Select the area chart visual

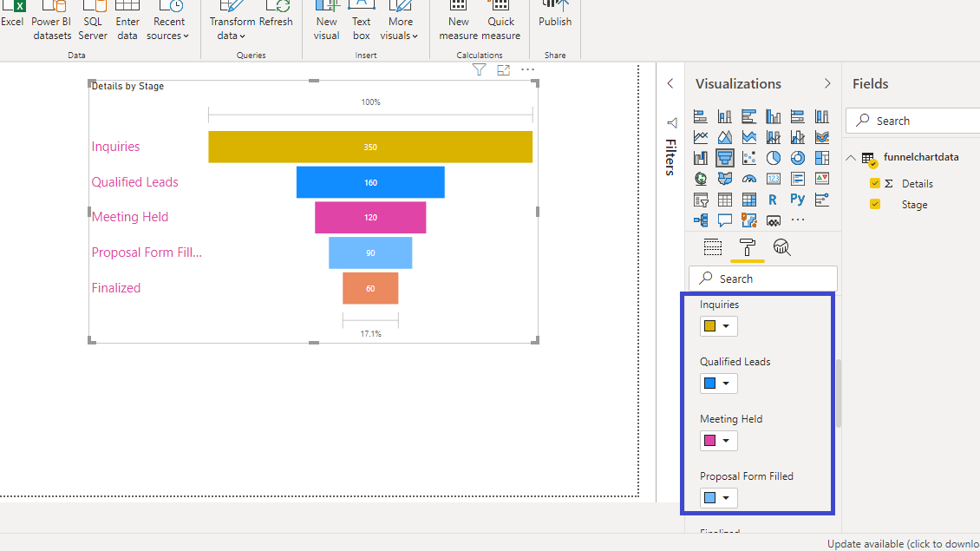(x=724, y=137)
